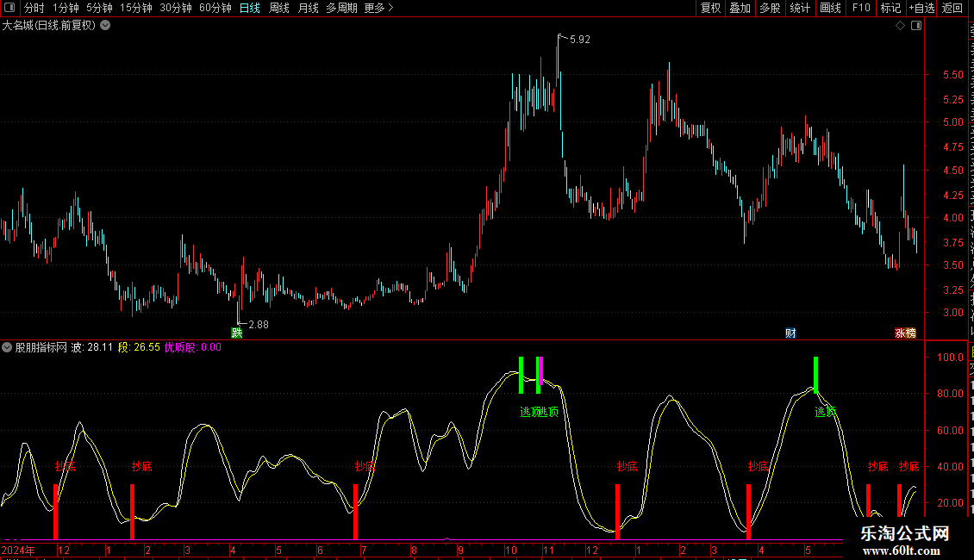
Task: Select the 日线 daily chart tab
Action: tap(250, 8)
